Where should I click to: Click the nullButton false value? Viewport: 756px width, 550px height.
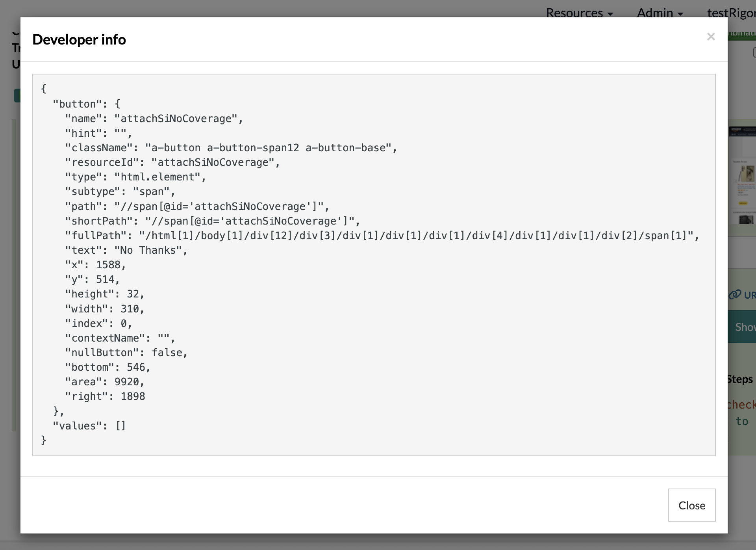(x=167, y=353)
